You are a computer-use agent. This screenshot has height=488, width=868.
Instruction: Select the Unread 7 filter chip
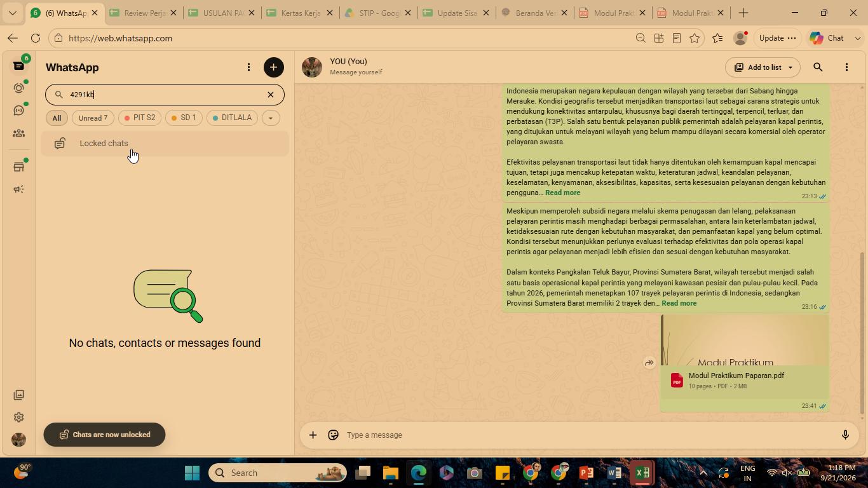(93, 118)
